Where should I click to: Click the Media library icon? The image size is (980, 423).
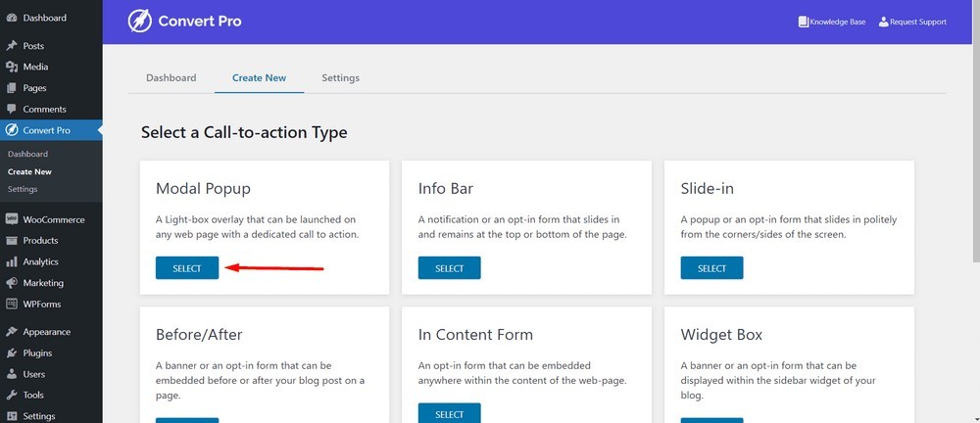click(11, 67)
